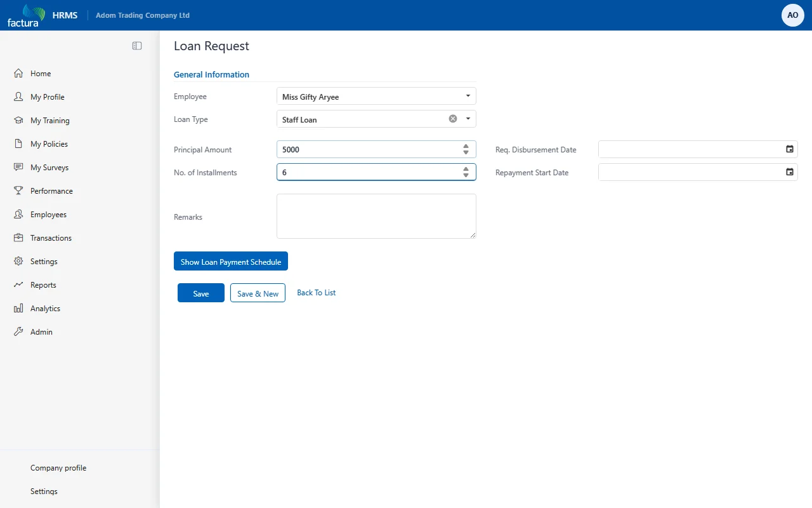The image size is (812, 508).
Task: Click the Save & New button
Action: (x=258, y=293)
